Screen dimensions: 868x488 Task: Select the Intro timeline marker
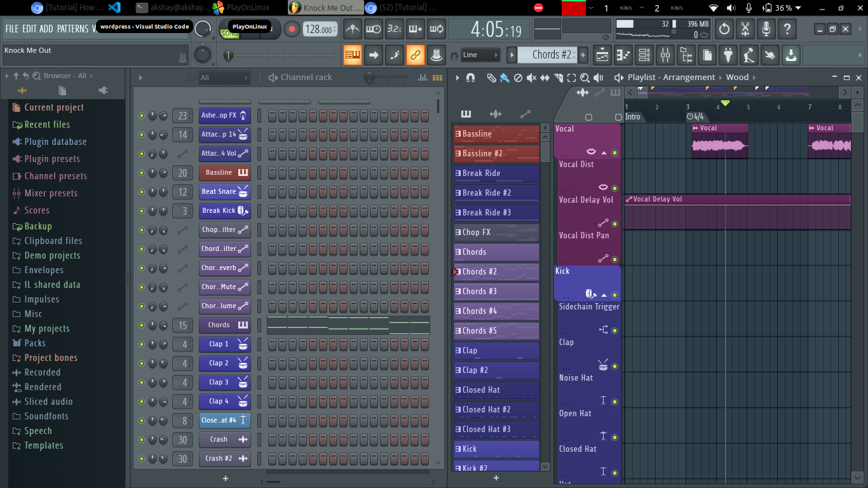[x=633, y=117]
